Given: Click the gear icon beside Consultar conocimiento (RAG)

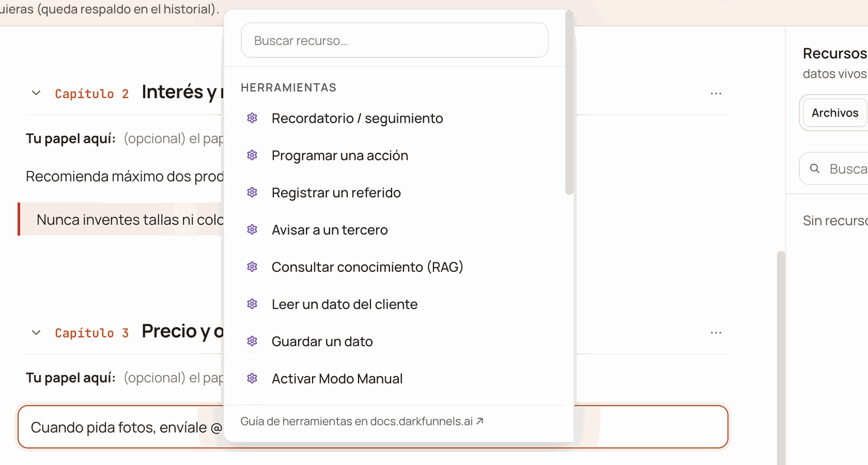Looking at the screenshot, I should (x=252, y=267).
